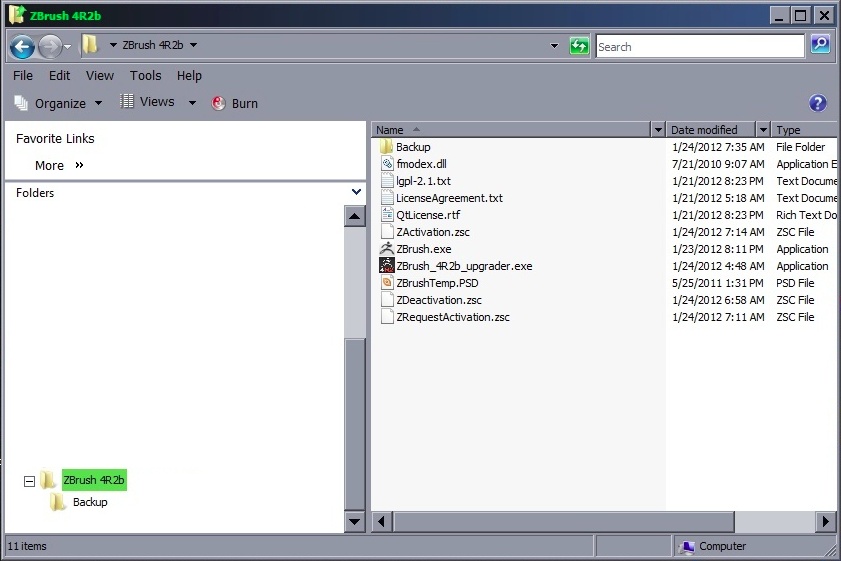
Task: Select ZBrushTemp.PSD file icon
Action: coord(387,283)
